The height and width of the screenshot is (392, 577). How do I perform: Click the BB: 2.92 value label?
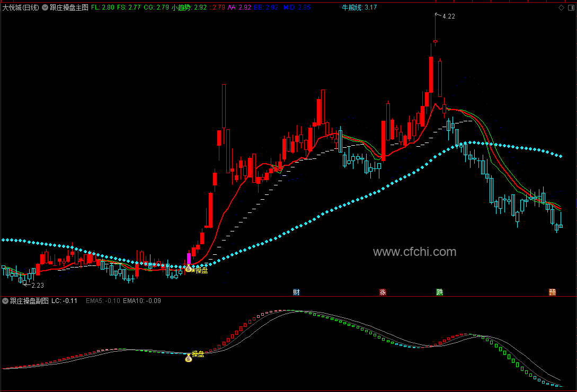click(266, 7)
